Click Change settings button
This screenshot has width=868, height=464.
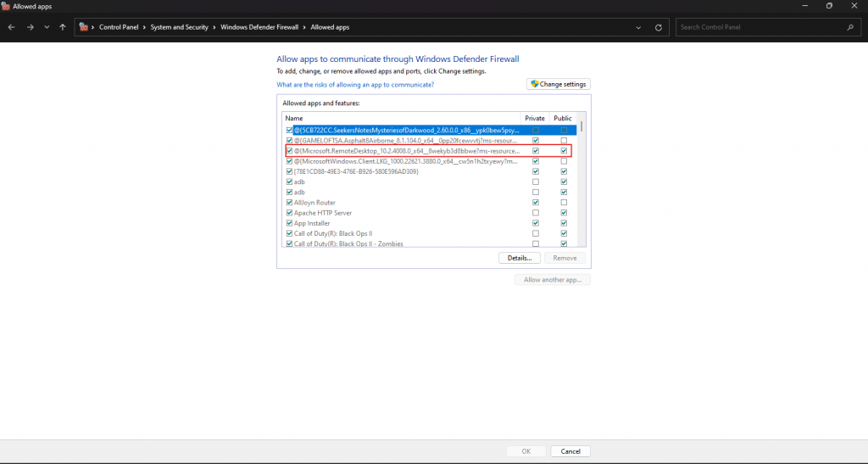pos(558,84)
